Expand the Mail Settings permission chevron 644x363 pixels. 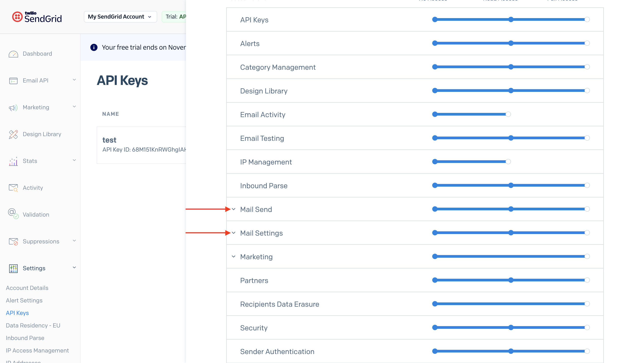click(x=233, y=233)
